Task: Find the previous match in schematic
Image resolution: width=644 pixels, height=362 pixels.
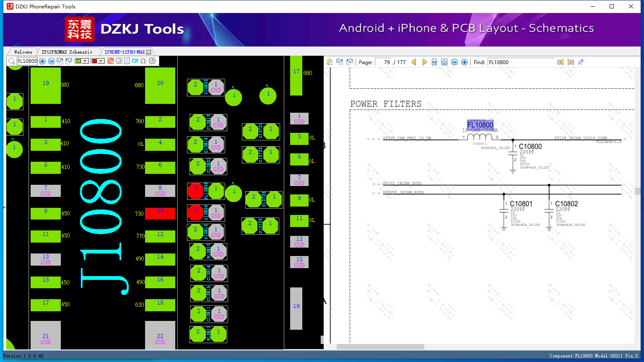Action: [x=560, y=62]
